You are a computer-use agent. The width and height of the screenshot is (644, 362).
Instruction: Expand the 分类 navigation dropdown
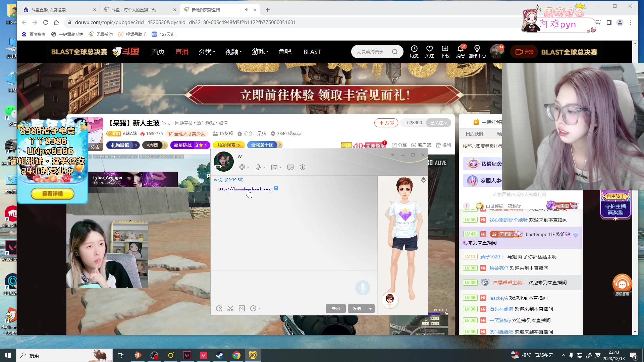click(x=207, y=52)
